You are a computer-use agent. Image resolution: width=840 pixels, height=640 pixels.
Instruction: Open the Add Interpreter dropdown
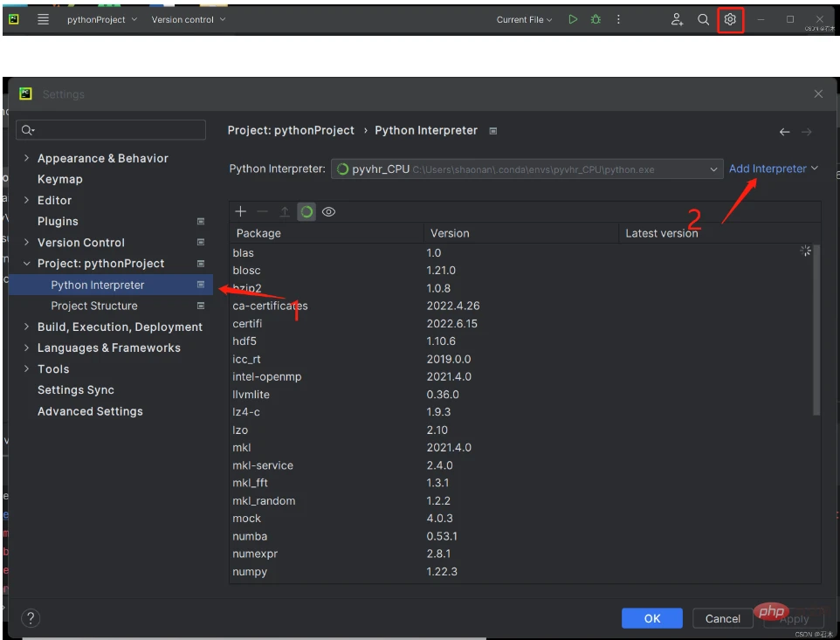click(x=773, y=169)
